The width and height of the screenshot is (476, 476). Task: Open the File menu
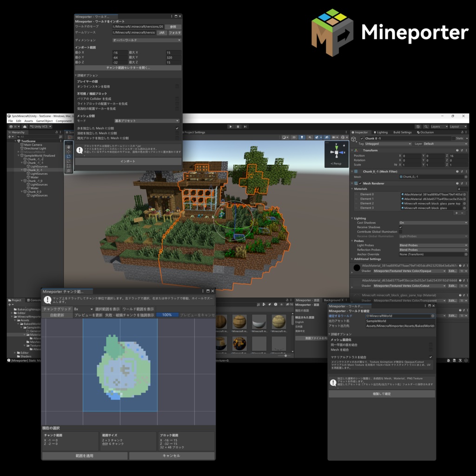(x=11, y=121)
